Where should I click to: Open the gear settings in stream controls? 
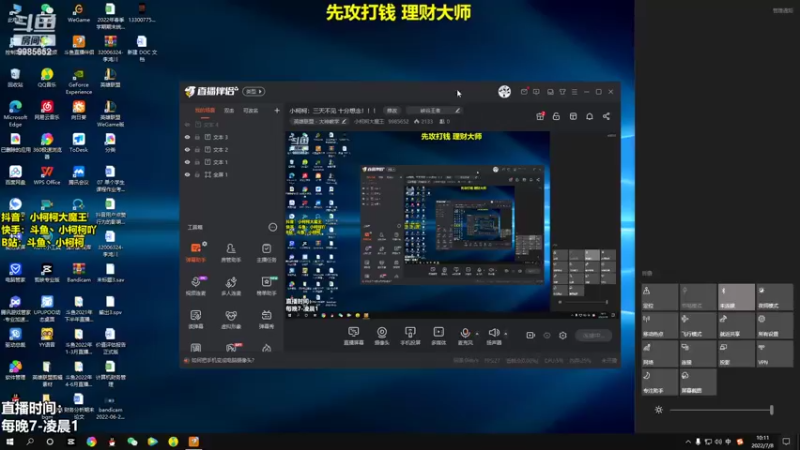tap(563, 335)
